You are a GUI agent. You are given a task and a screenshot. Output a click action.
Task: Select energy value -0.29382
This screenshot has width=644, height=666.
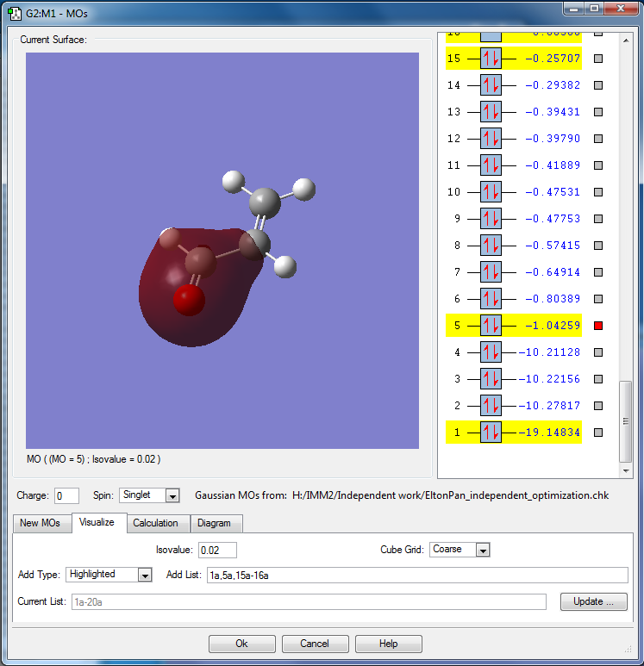[x=553, y=85]
